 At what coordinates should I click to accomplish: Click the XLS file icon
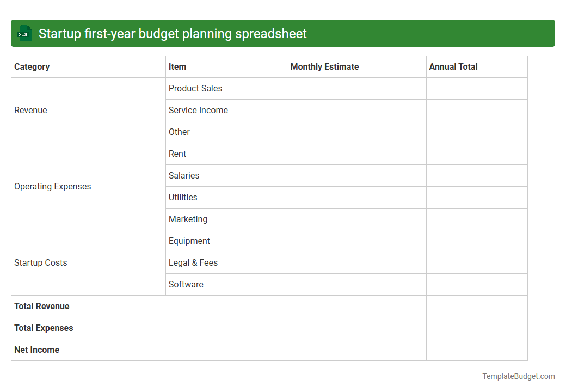click(x=24, y=33)
